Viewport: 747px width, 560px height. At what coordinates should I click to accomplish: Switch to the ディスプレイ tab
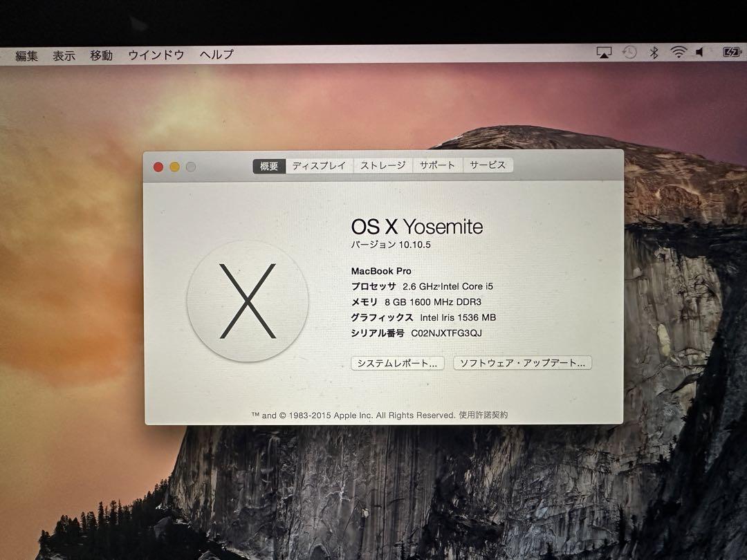tap(319, 166)
